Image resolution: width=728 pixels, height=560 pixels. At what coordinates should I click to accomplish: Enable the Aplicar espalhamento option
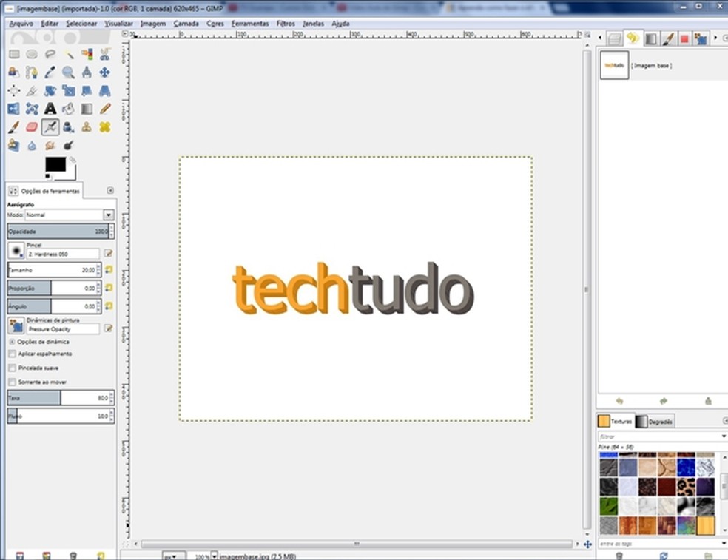11,354
